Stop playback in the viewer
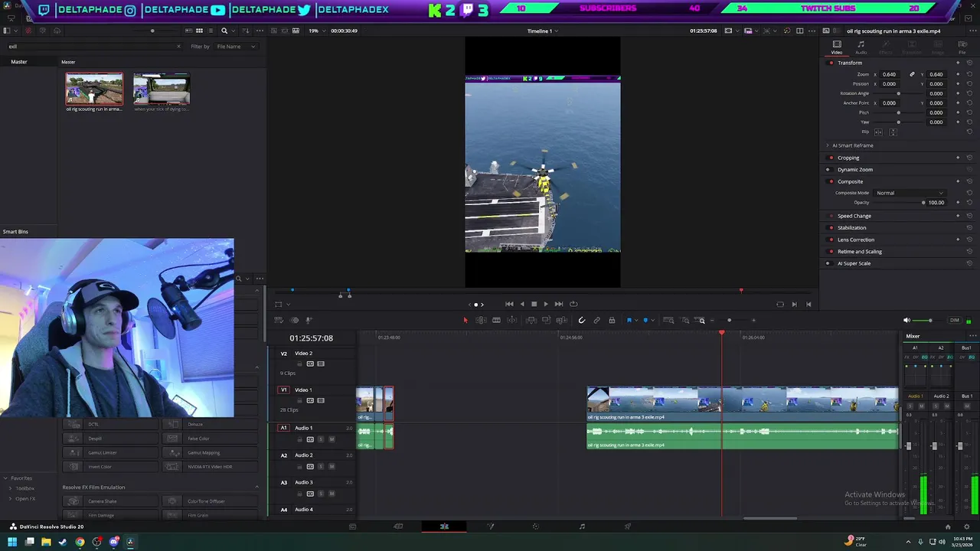980x551 pixels. (x=534, y=304)
